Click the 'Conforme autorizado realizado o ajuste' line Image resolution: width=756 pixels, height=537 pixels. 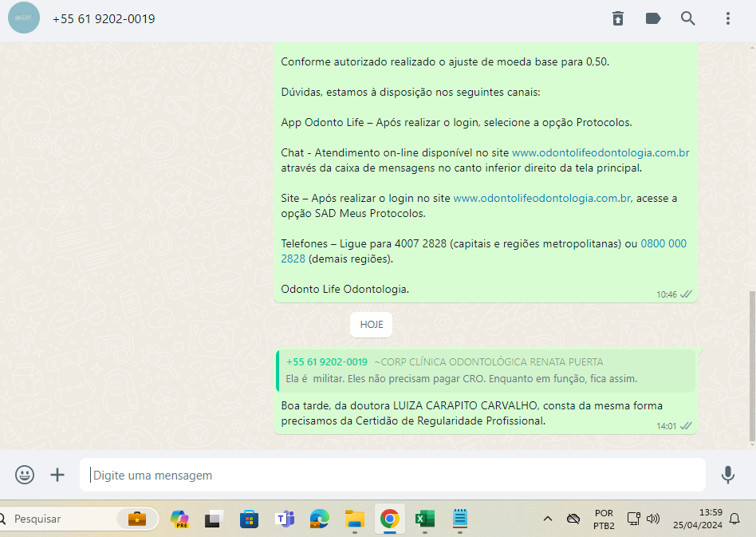point(445,61)
